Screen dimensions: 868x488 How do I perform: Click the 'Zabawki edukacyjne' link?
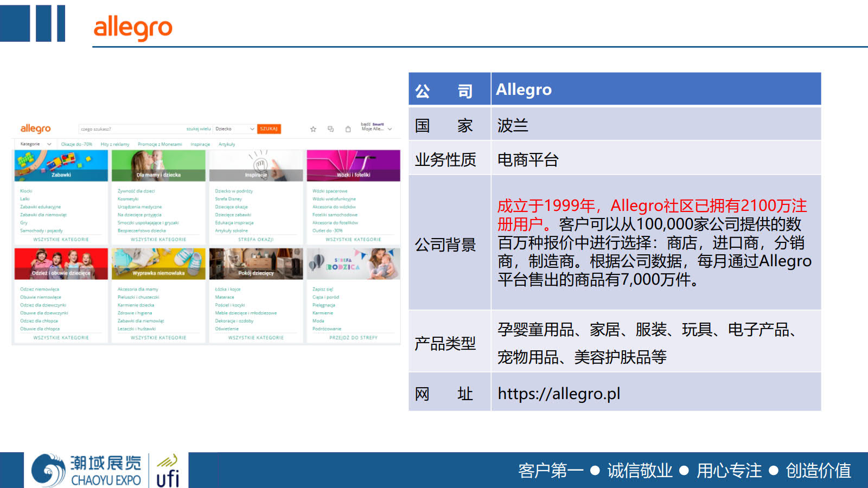[x=41, y=207]
